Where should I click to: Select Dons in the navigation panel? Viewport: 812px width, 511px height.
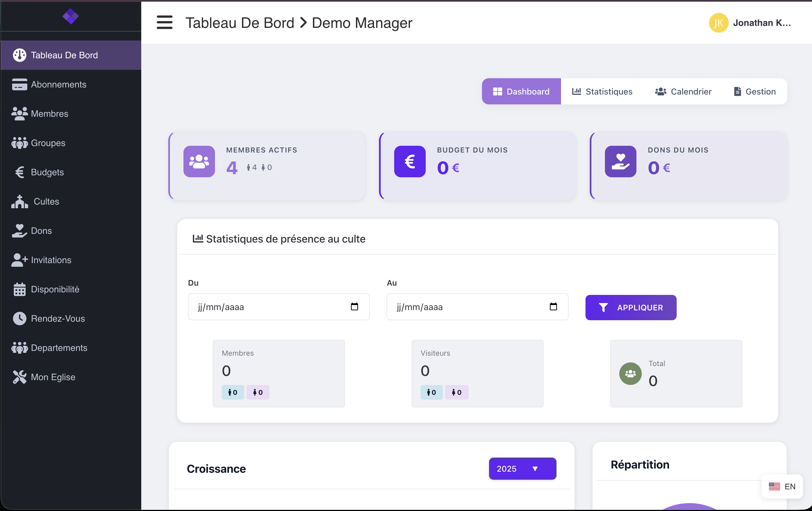[41, 231]
